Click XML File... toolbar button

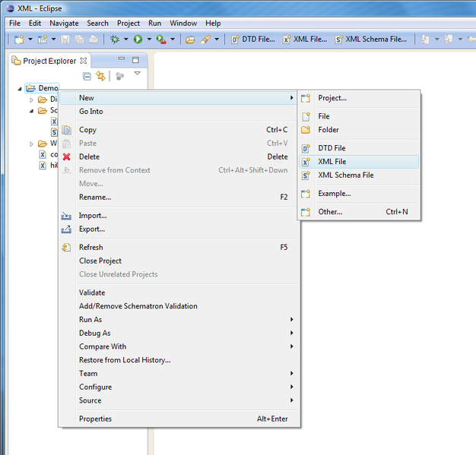(x=305, y=39)
